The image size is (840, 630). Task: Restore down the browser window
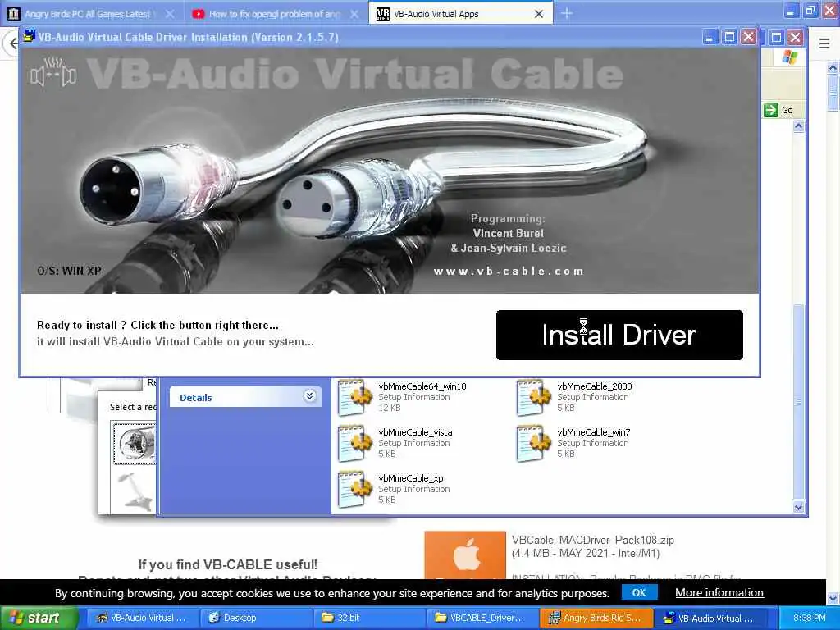(810, 11)
